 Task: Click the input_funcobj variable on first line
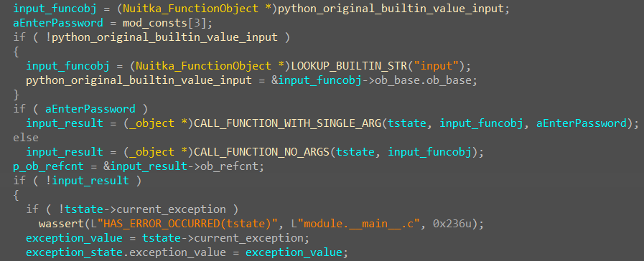click(52, 8)
